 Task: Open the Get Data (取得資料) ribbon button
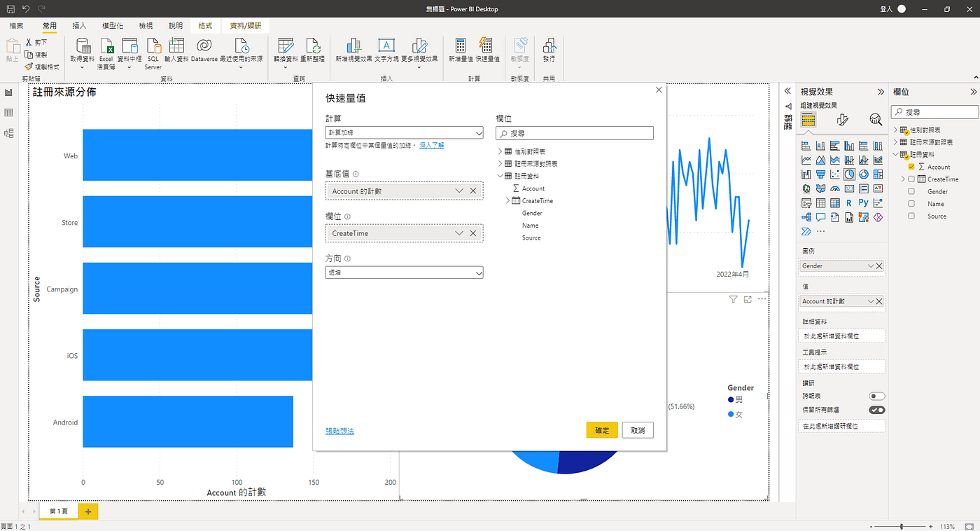83,52
